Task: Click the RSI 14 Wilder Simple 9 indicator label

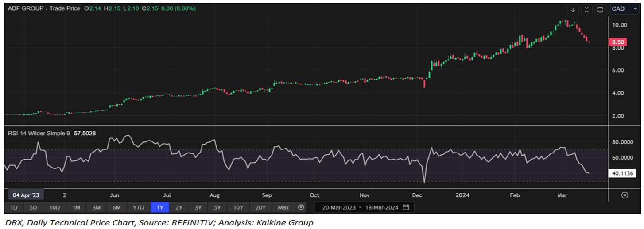Action: (39, 133)
